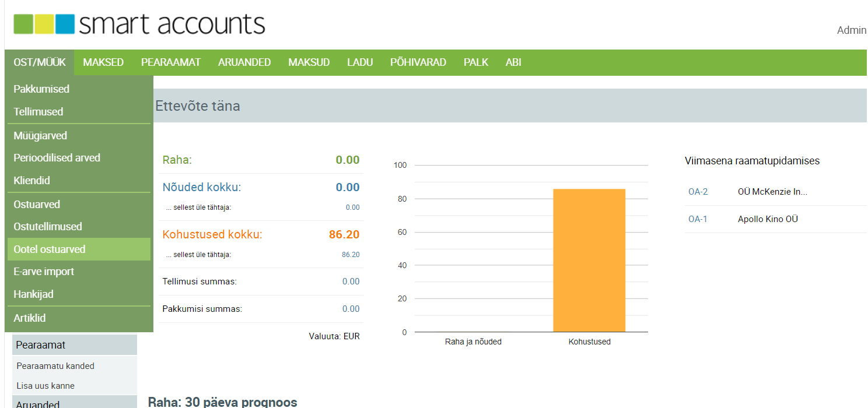Click the highlighted Ootel ostuarved item

[x=79, y=249]
